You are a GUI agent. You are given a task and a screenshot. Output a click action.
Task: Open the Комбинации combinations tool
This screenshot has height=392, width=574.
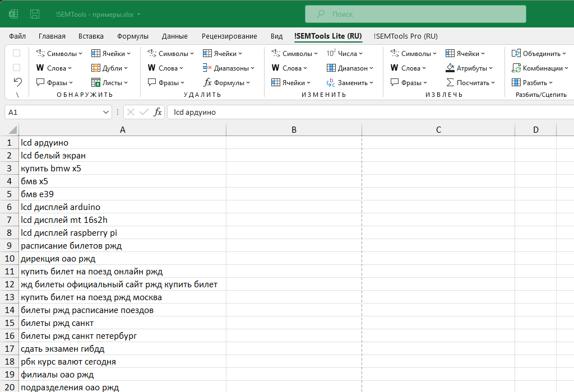[540, 68]
